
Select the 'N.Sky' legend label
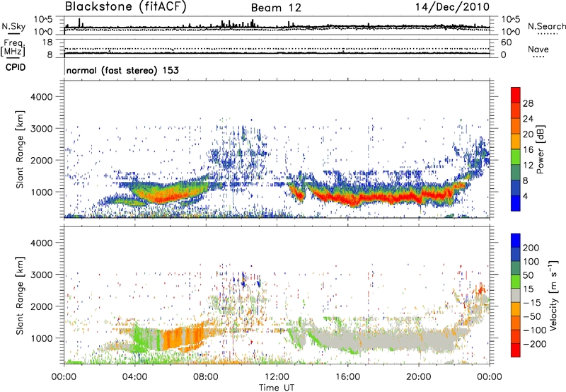[x=13, y=26]
